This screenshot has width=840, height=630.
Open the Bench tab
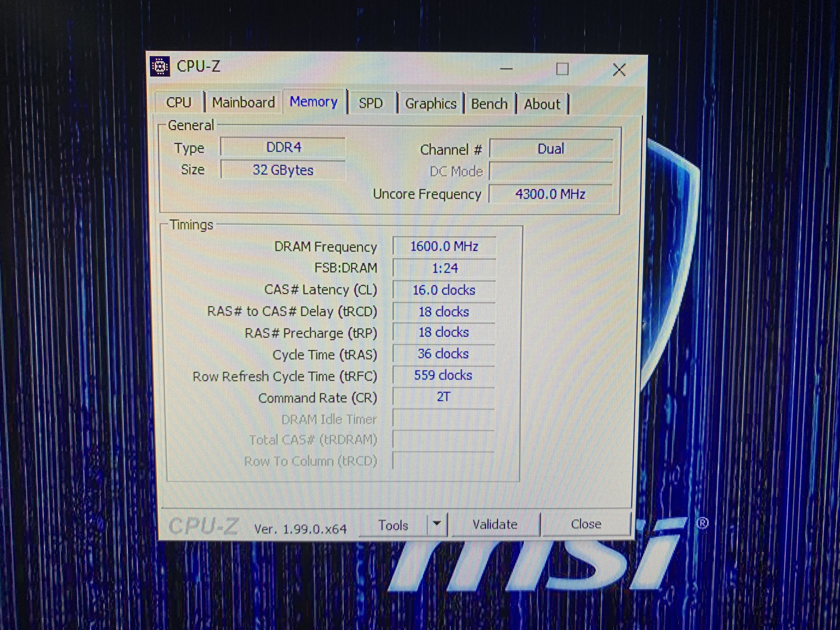pyautogui.click(x=489, y=104)
